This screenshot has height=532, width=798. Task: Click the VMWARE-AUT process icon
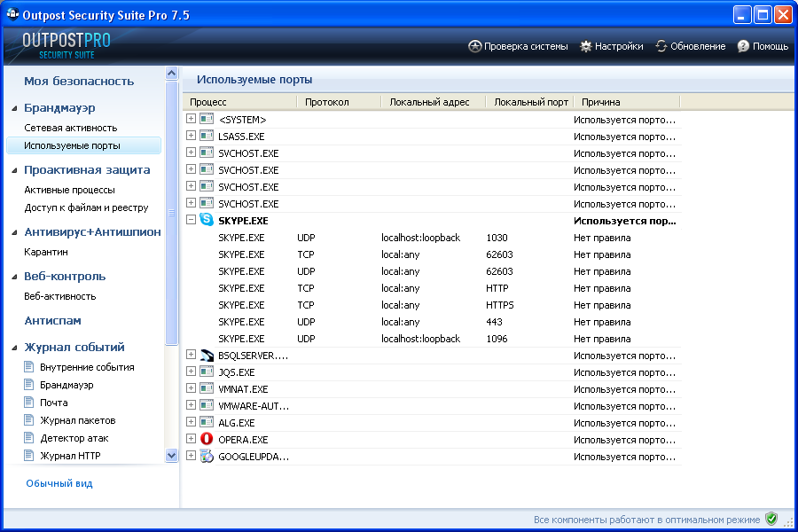[x=206, y=405]
